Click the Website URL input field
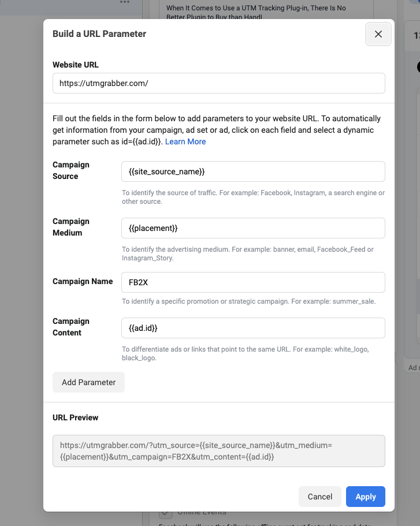 coord(219,83)
